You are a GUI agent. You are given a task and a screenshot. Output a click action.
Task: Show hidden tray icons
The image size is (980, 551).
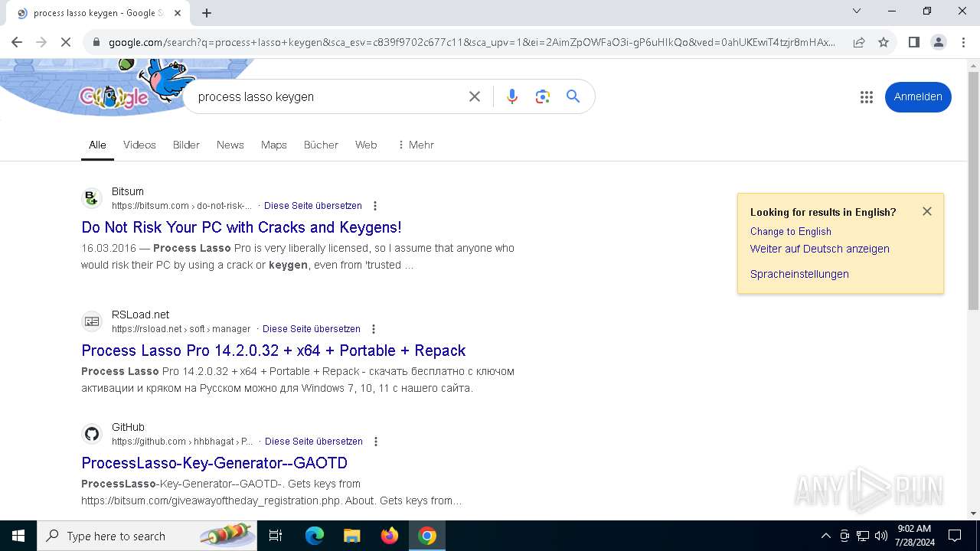[x=825, y=536]
